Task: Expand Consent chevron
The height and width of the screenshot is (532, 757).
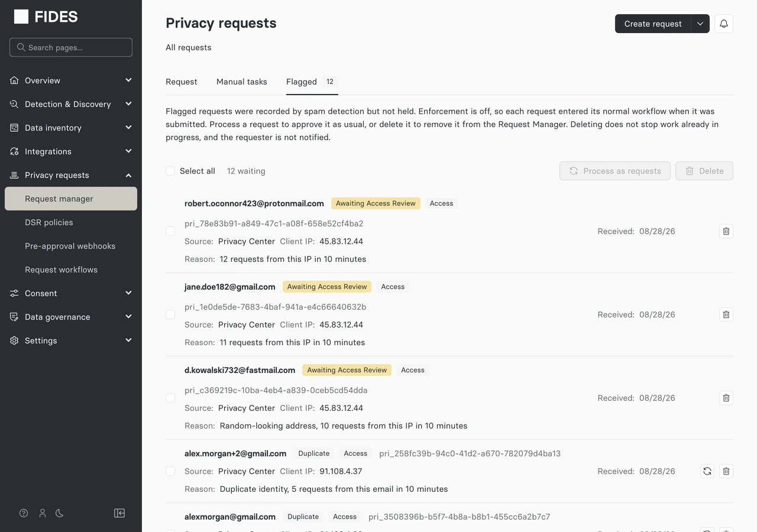Action: coord(128,293)
